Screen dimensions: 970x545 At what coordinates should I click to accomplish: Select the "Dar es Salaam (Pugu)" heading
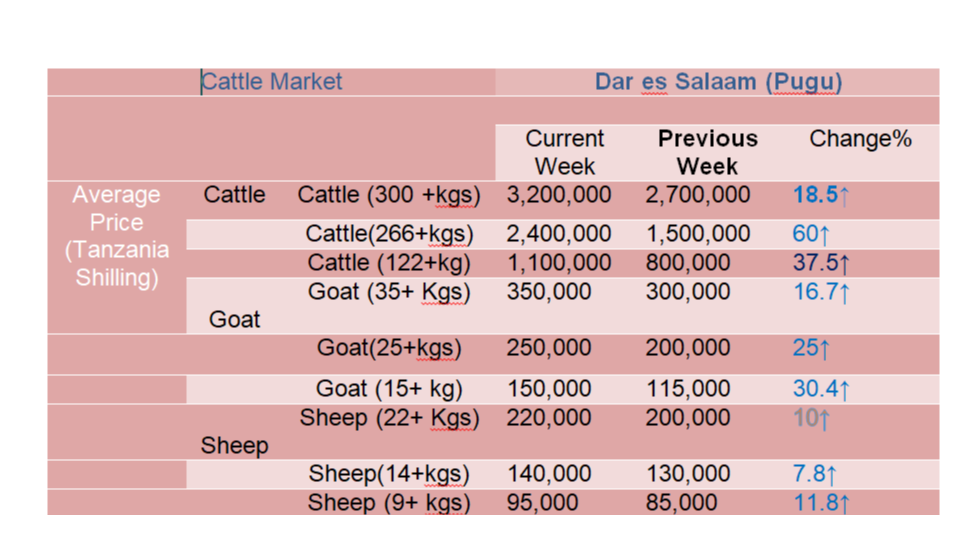[718, 82]
